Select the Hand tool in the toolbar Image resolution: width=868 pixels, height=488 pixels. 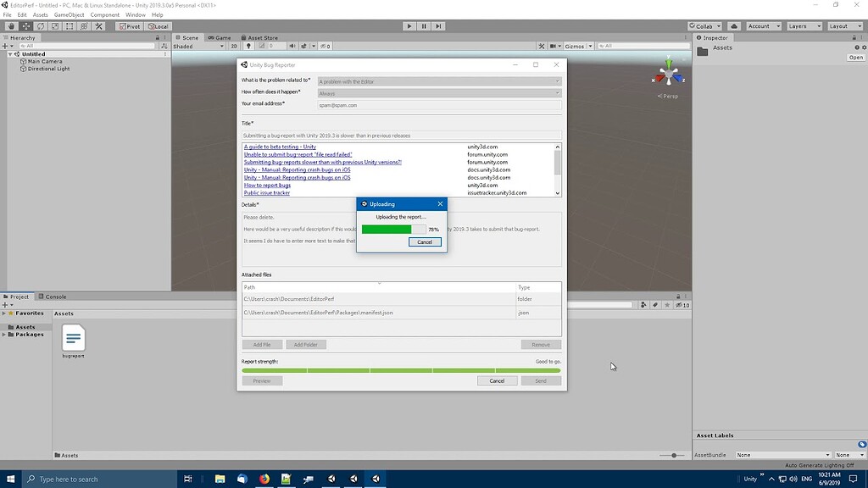coord(12,26)
